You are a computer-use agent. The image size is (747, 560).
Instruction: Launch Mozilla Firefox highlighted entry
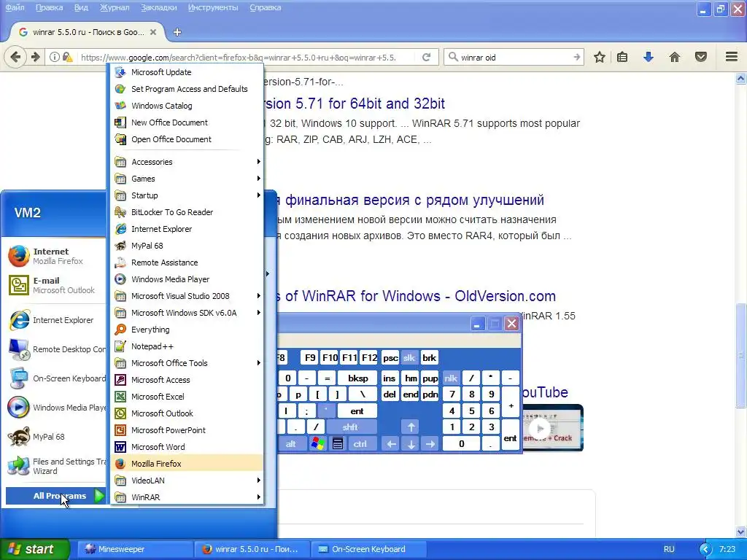[x=187, y=464]
